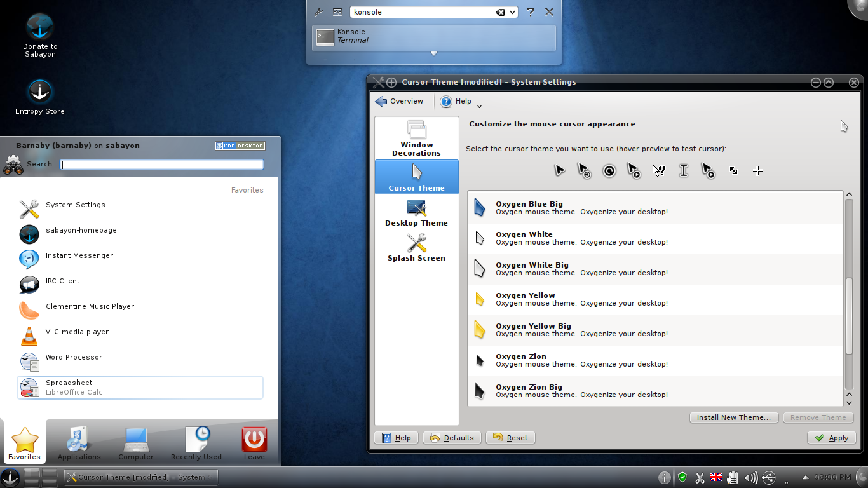Click Install New Theme button
The height and width of the screenshot is (488, 868).
point(734,417)
